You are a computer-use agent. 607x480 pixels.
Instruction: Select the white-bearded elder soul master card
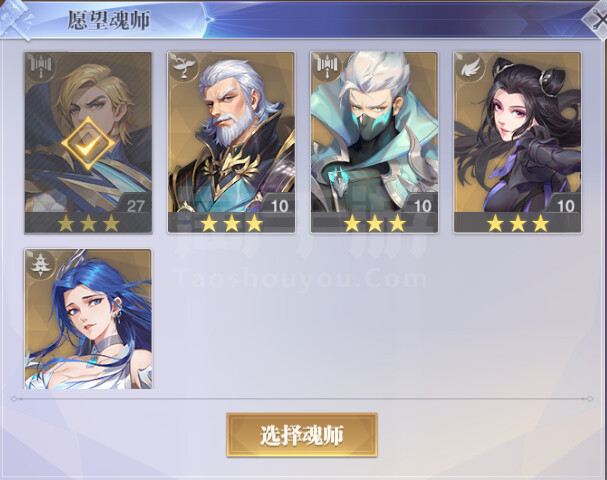231,143
